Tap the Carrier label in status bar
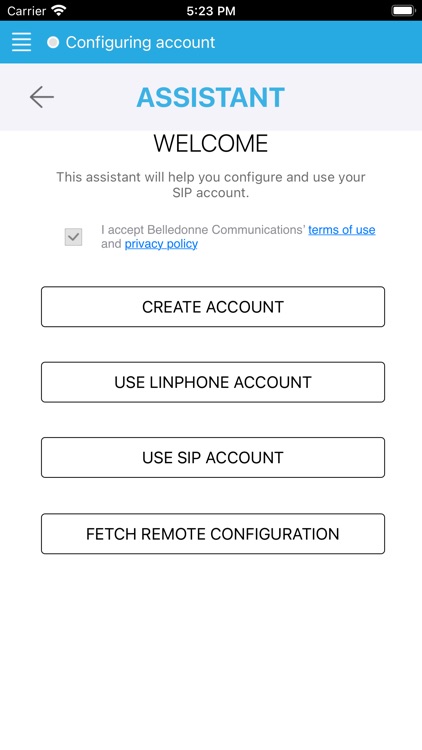 (x=27, y=11)
